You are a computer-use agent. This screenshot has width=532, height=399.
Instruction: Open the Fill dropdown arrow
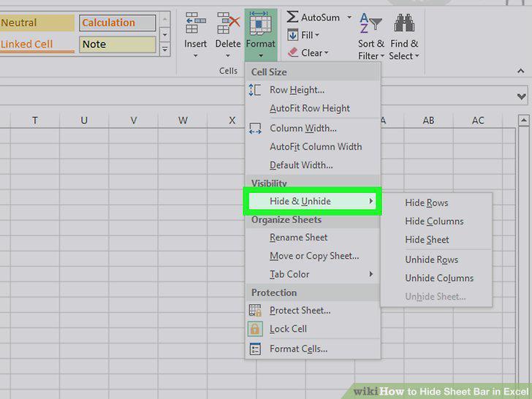coord(317,35)
